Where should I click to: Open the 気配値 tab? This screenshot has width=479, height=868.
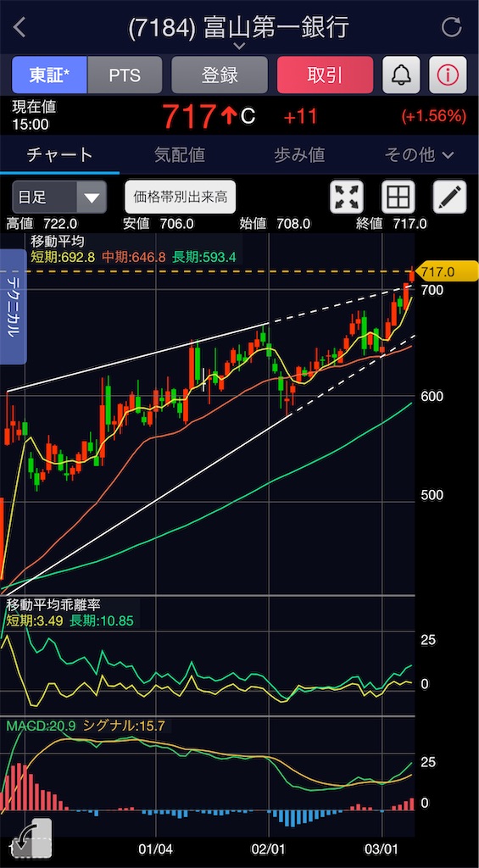pos(180,155)
